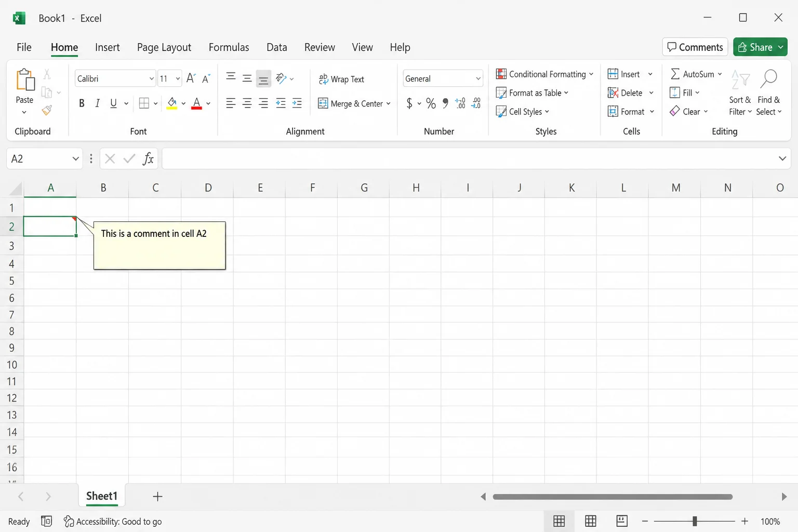
Task: Switch to Formulas tab
Action: pyautogui.click(x=229, y=47)
